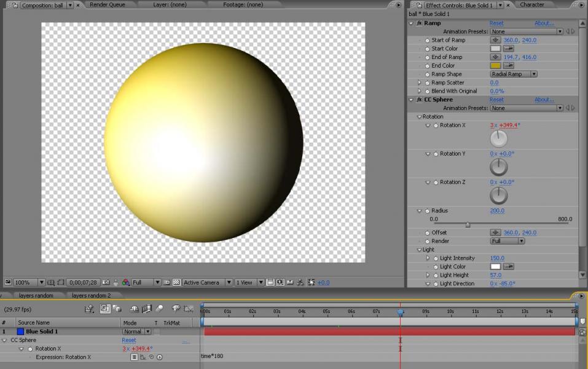Click the yellow End Color swatch
This screenshot has width=588, height=369.
click(495, 66)
